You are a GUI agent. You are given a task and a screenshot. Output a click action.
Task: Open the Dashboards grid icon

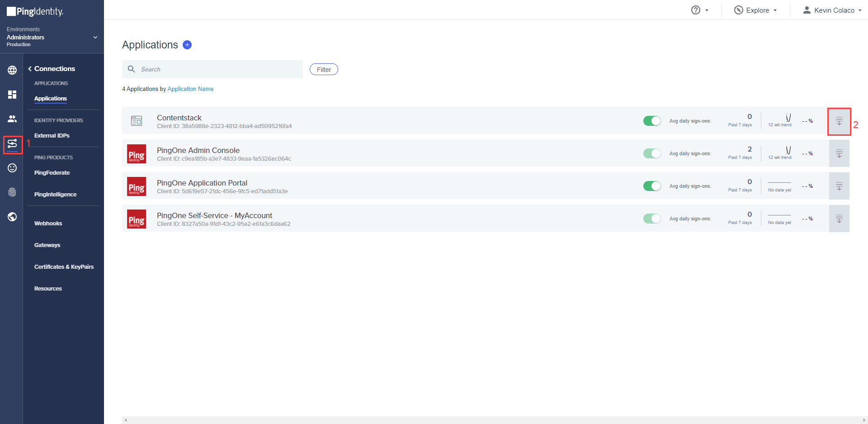click(12, 95)
